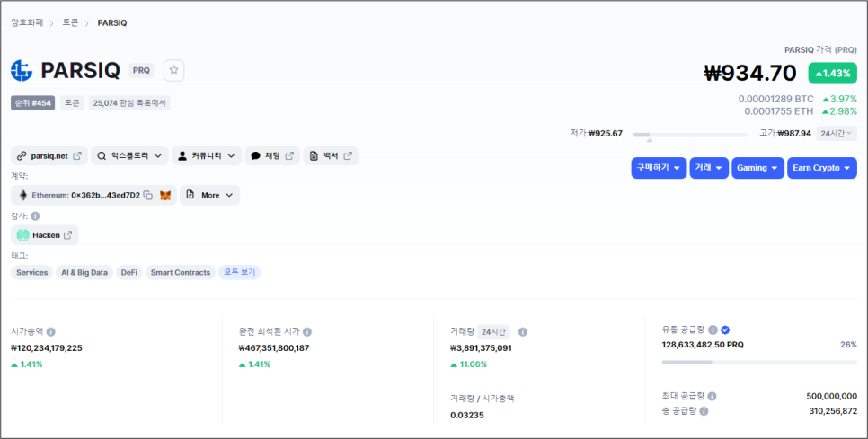Click the 0.0001755 ETH value
Image resolution: width=868 pixels, height=439 pixels.
tap(779, 111)
